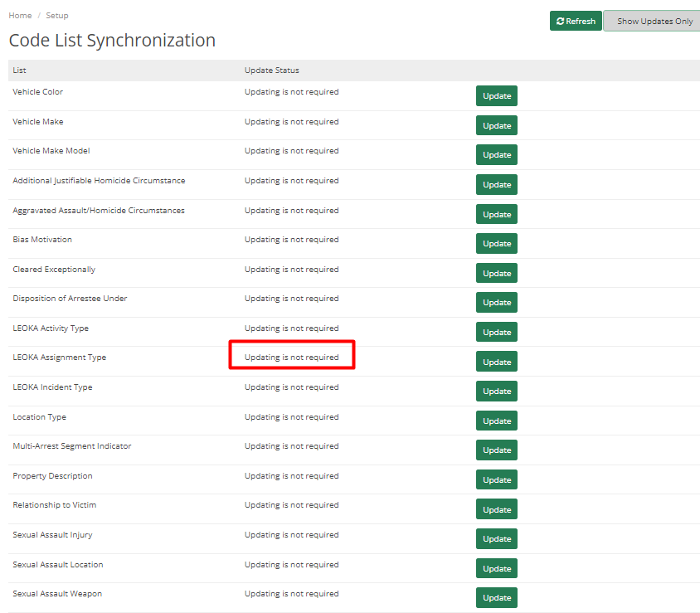This screenshot has width=700, height=613.
Task: Open the Sexual Assault Injury list
Action: click(x=51, y=534)
